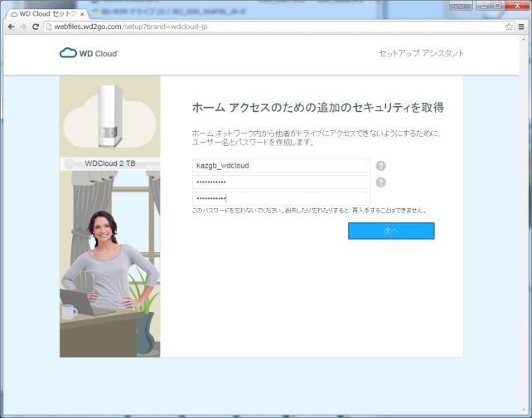Close the browser window

[517, 6]
